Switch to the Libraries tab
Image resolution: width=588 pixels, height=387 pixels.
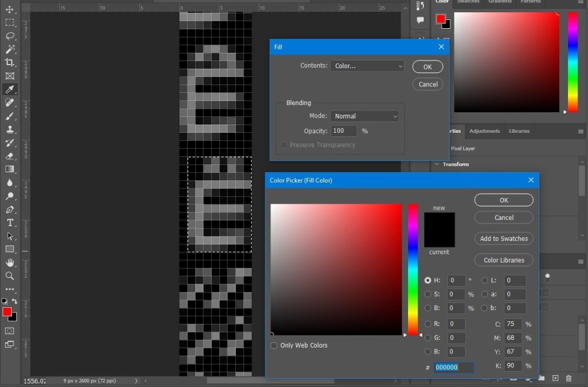pyautogui.click(x=519, y=131)
